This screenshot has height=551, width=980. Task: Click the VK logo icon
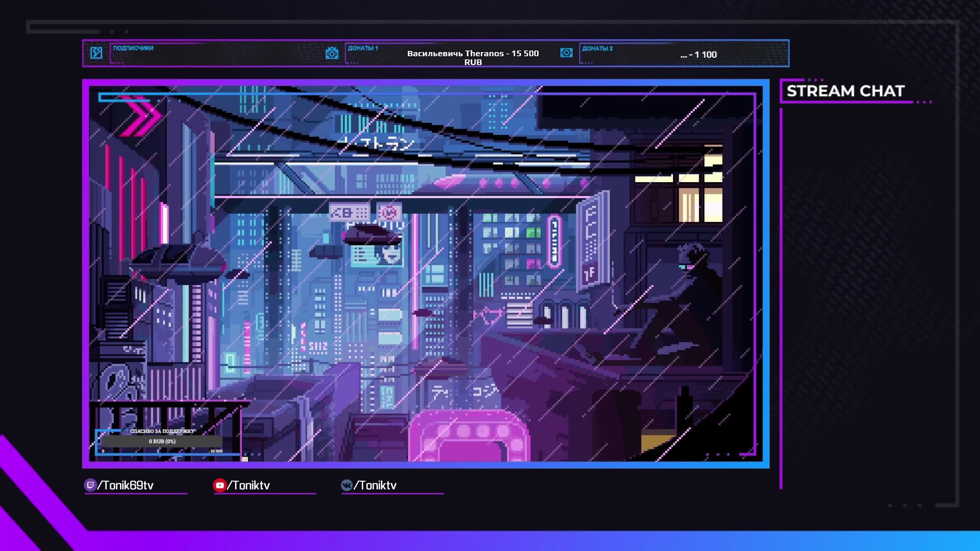pyautogui.click(x=346, y=485)
